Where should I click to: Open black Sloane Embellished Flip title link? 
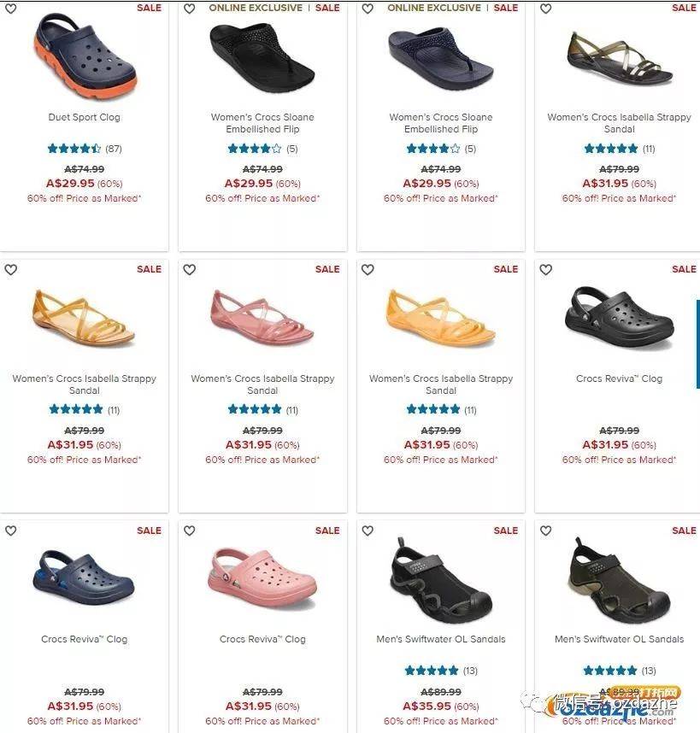pos(262,123)
